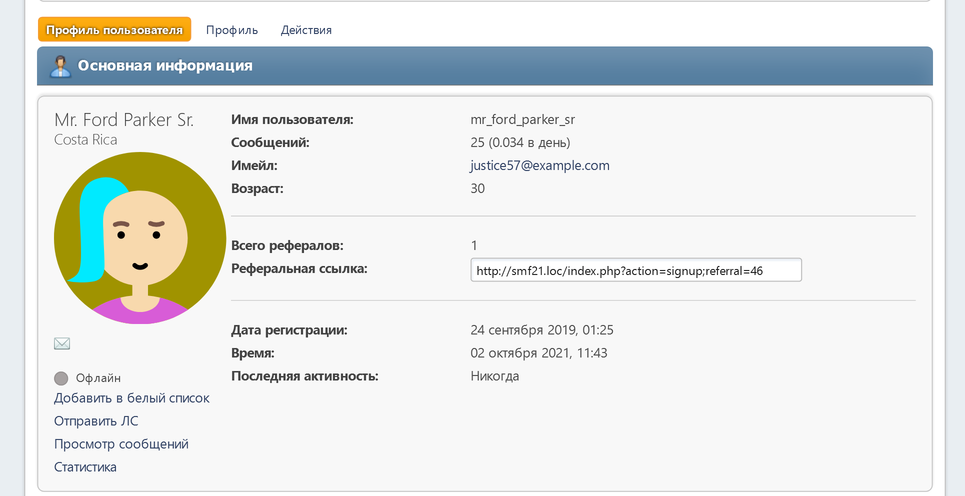Click the gray offline status circle

coord(61,378)
